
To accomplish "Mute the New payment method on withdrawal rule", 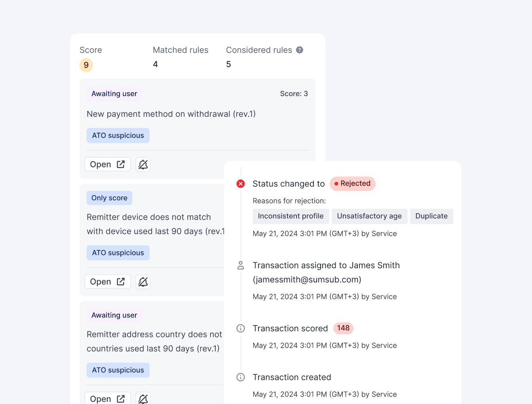I will 143,164.
